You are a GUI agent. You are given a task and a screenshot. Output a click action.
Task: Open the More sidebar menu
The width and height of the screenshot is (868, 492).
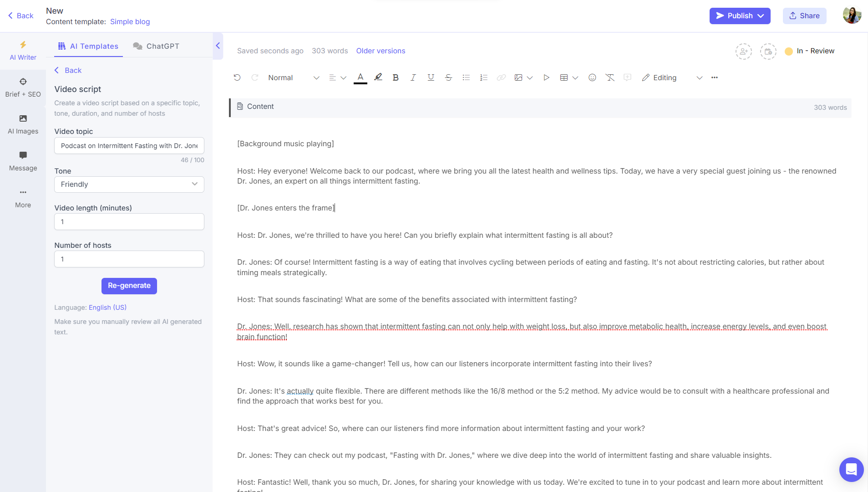click(23, 198)
